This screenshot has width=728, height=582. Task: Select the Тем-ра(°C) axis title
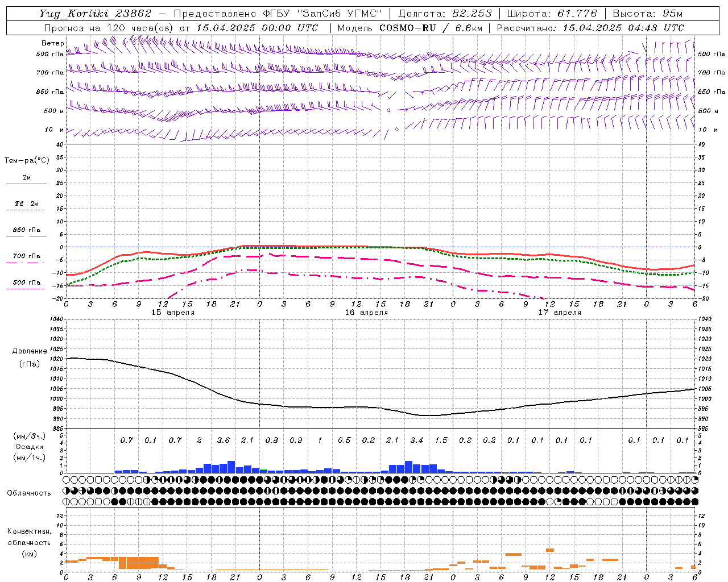tap(27, 161)
